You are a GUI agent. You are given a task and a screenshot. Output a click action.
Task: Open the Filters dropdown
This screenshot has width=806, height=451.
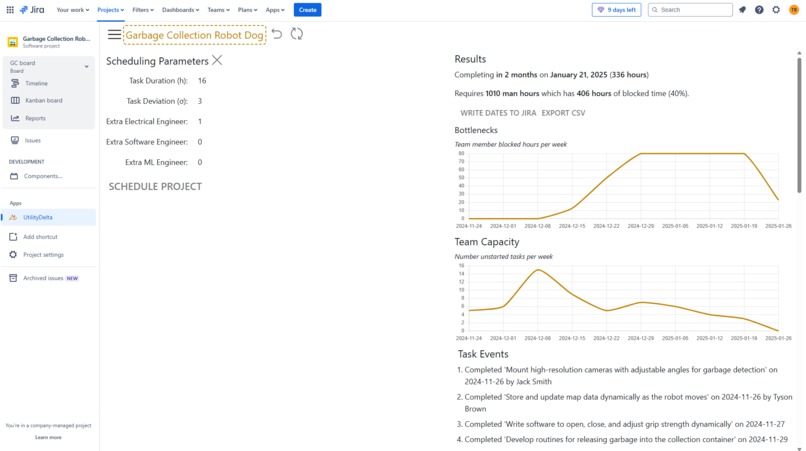pos(142,10)
